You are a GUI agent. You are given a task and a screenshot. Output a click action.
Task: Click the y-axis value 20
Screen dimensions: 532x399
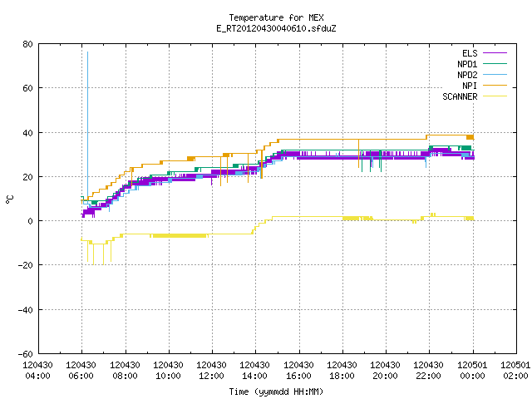point(27,177)
